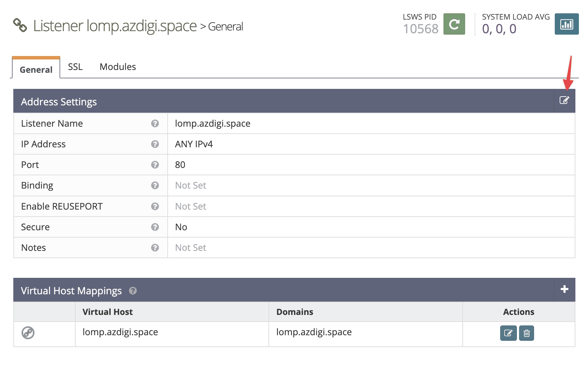The height and width of the screenshot is (366, 588).
Task: Switch to the Modules tab
Action: pos(118,67)
